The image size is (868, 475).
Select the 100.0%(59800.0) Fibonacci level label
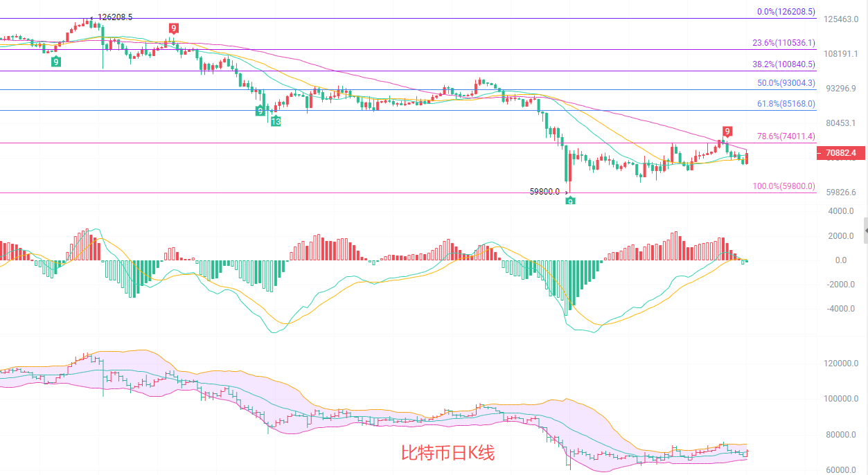point(783,186)
